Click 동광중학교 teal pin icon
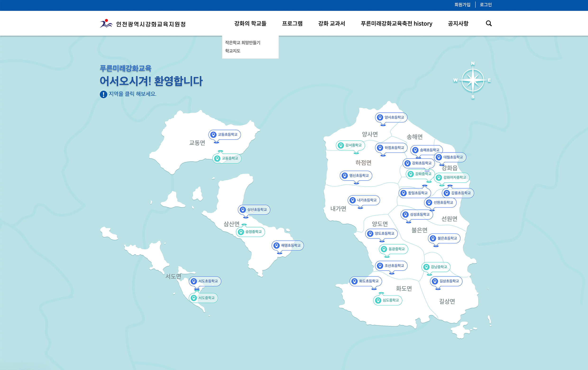Viewport: 588px width, 370px height. 384,249
